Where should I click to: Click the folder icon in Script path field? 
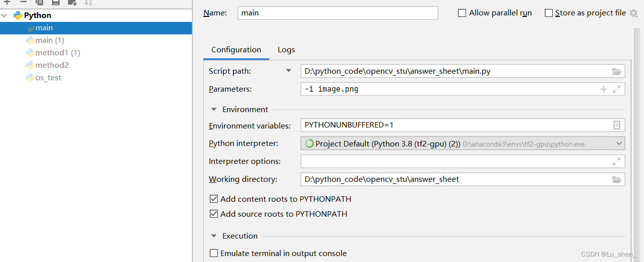(617, 71)
